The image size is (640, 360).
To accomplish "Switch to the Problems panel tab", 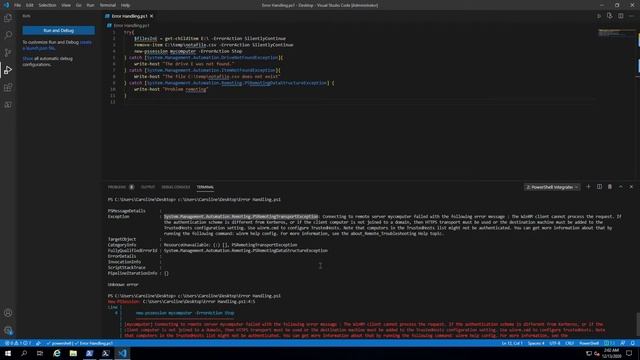I will [120, 187].
